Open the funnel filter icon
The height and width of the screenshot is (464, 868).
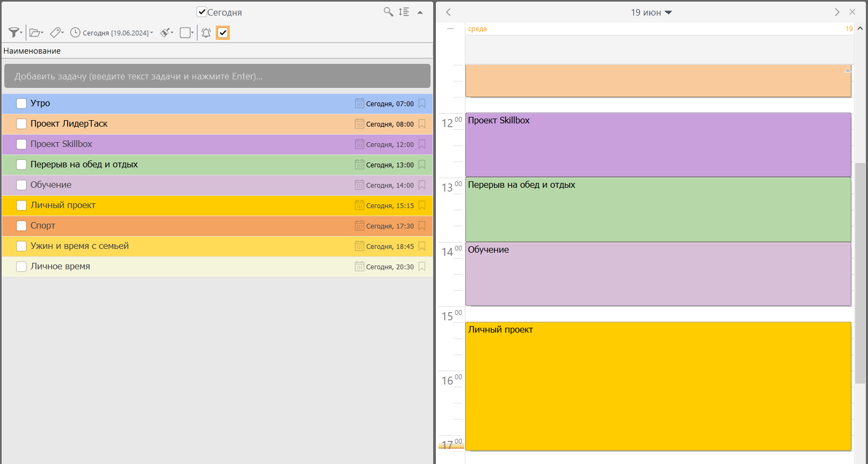pos(14,33)
